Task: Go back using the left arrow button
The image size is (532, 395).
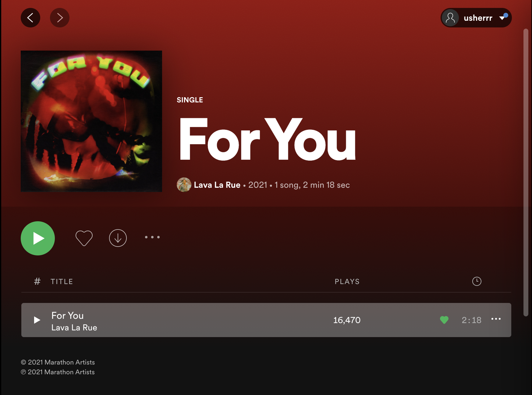Action: tap(30, 18)
